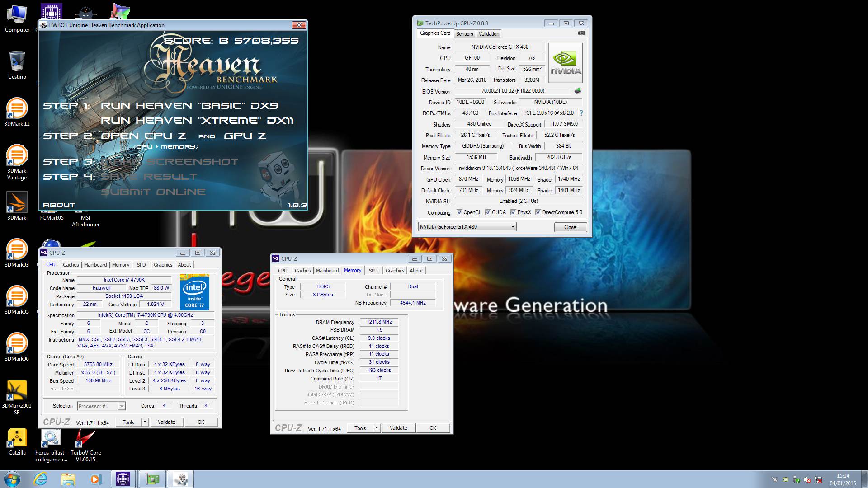Viewport: 868px width, 488px height.
Task: Select CPU tab in right CPU-Z window
Action: 283,271
